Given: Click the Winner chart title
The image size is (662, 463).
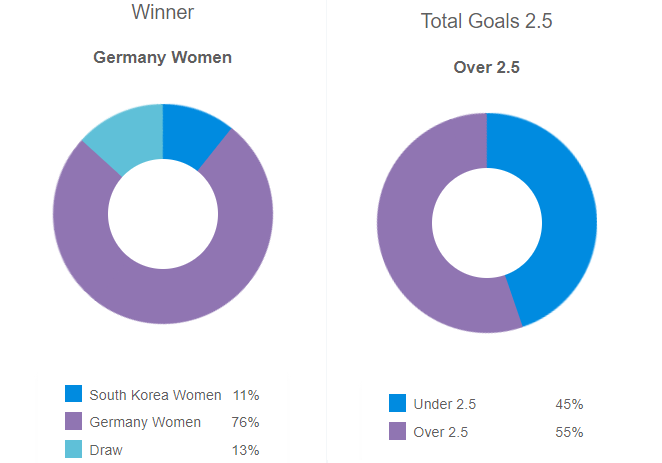Looking at the screenshot, I should (163, 13).
